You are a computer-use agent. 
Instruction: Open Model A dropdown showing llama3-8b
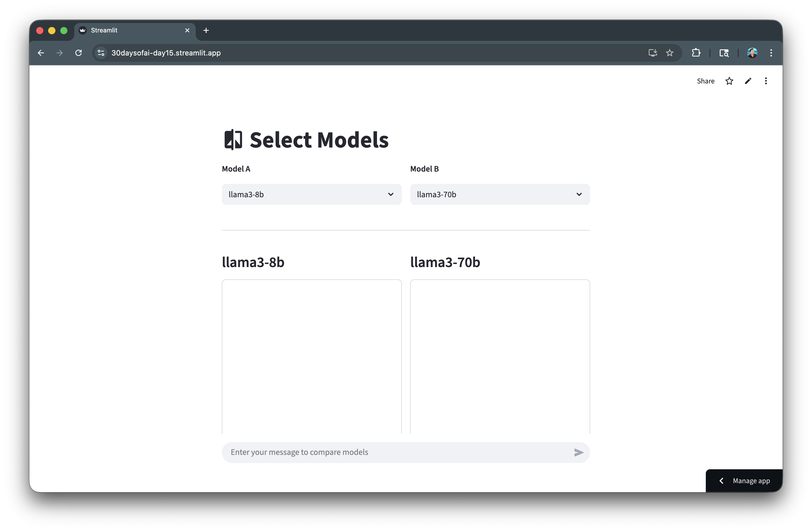pos(312,194)
